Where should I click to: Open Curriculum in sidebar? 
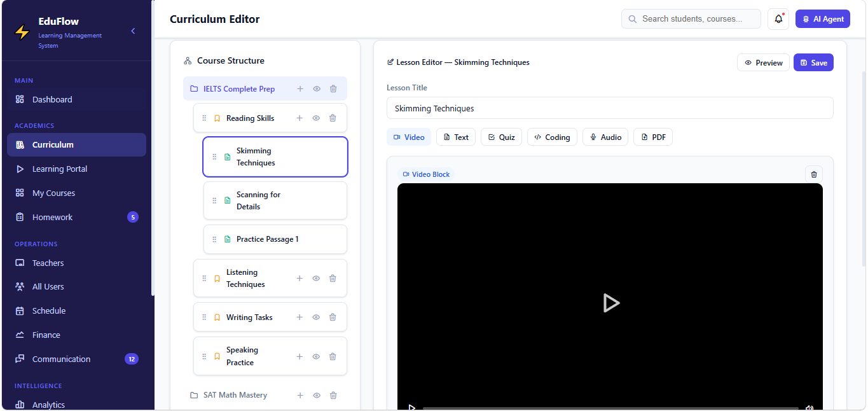pyautogui.click(x=76, y=144)
